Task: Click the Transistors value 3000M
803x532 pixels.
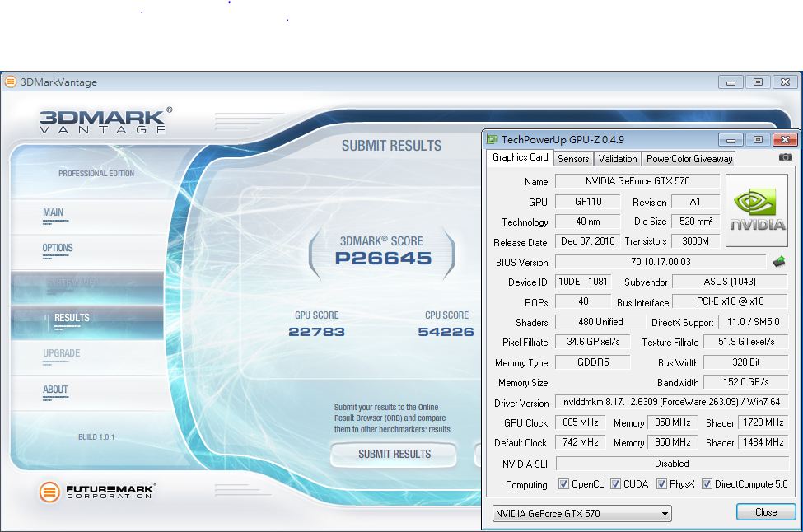Action: (x=695, y=241)
